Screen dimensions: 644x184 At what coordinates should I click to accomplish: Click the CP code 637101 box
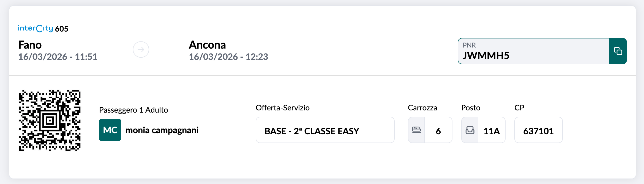pyautogui.click(x=538, y=130)
